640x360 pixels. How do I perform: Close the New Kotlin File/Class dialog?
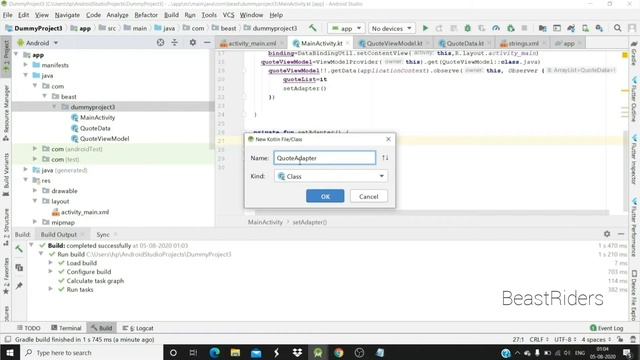point(388,139)
